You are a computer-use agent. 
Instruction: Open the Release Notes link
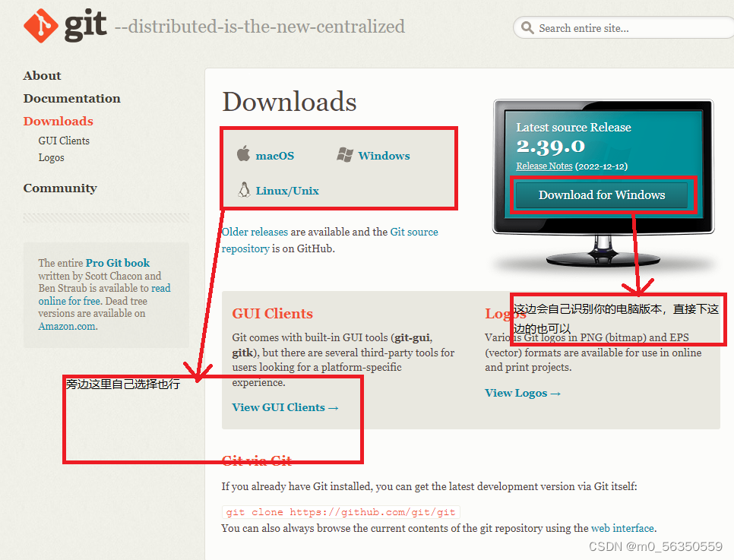(x=544, y=166)
